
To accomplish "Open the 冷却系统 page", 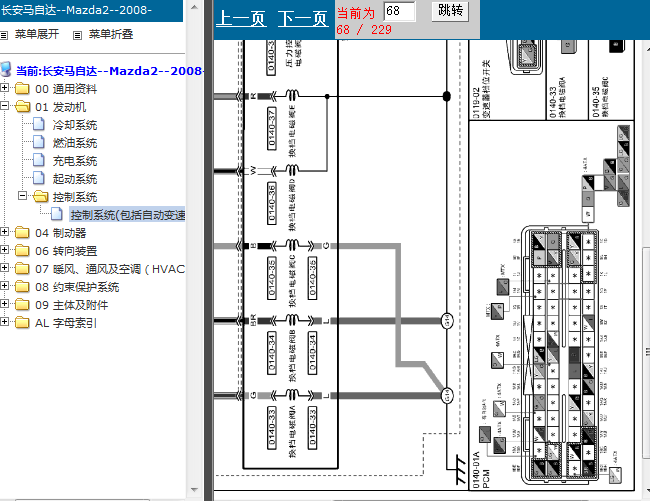I will point(75,125).
